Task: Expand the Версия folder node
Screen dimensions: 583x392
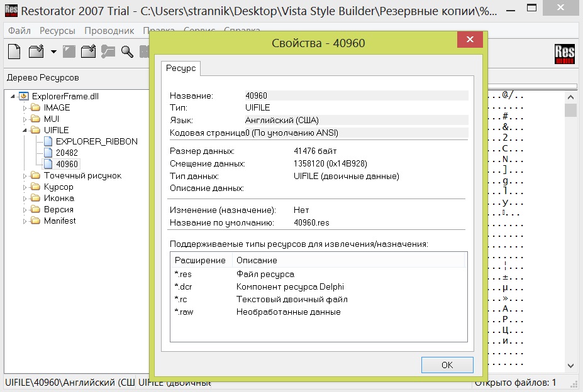Action: click(25, 210)
